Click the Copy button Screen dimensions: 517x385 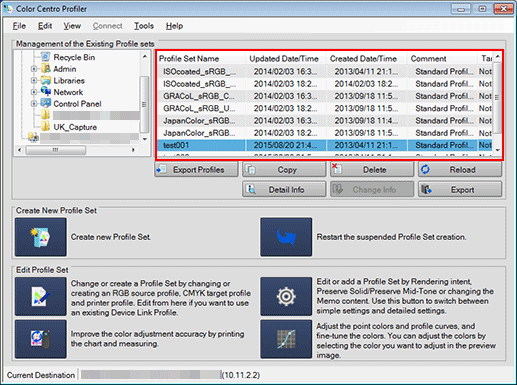coord(284,170)
